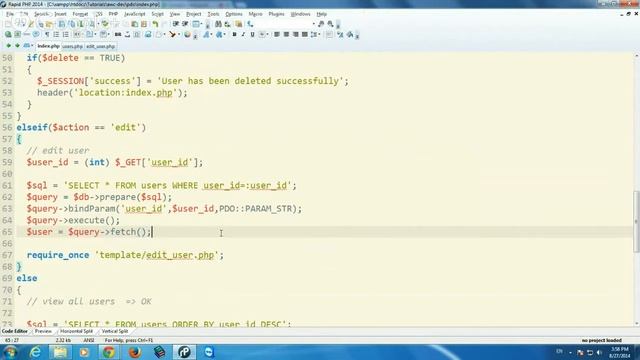Click the green back navigation arrow
This screenshot has height=360, width=640.
click(9, 46)
